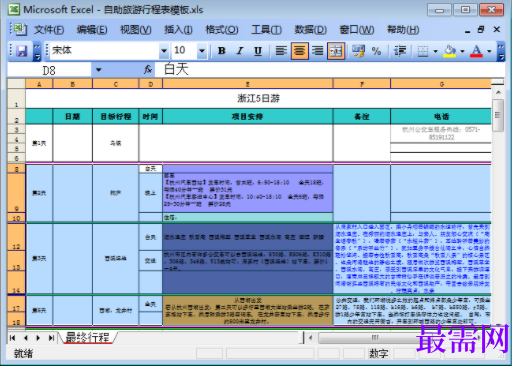528x370 pixels.
Task: Click the 时间 header cell
Action: pyautogui.click(x=151, y=117)
